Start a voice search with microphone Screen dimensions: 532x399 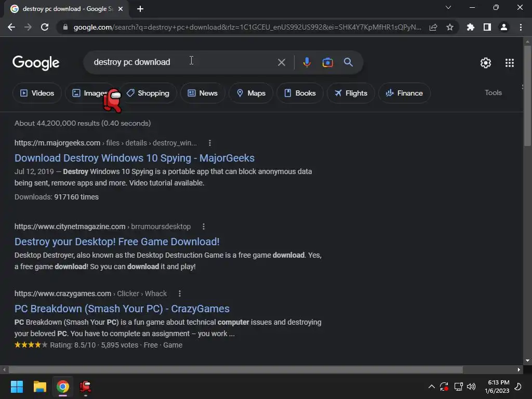pos(307,62)
